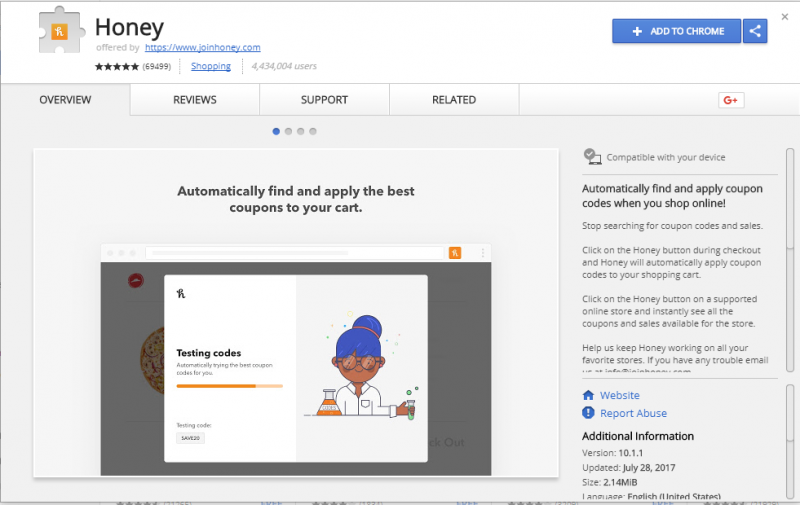Screen dimensions: 800x505
Task: Click the three-dot menu in mock browser
Action: (x=482, y=252)
